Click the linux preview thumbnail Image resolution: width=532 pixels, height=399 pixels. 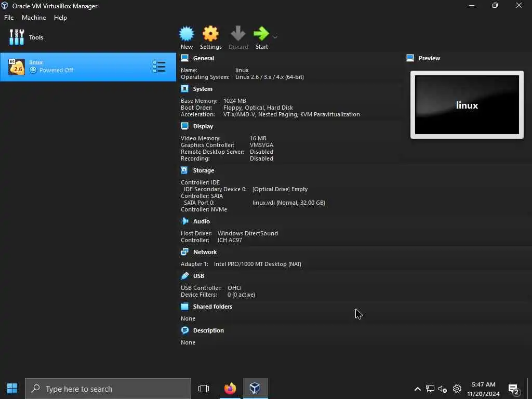click(x=467, y=105)
